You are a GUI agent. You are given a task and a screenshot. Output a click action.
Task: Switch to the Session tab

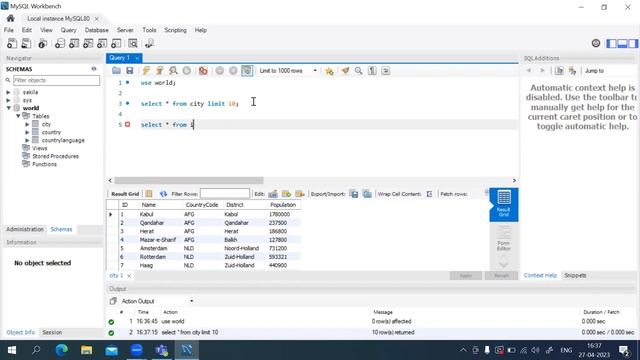(52, 332)
